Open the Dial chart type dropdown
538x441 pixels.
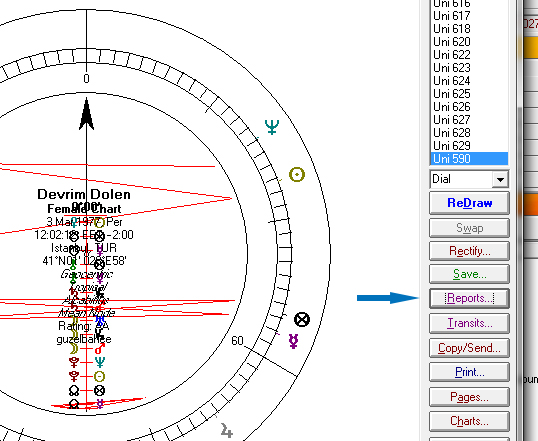(500, 179)
